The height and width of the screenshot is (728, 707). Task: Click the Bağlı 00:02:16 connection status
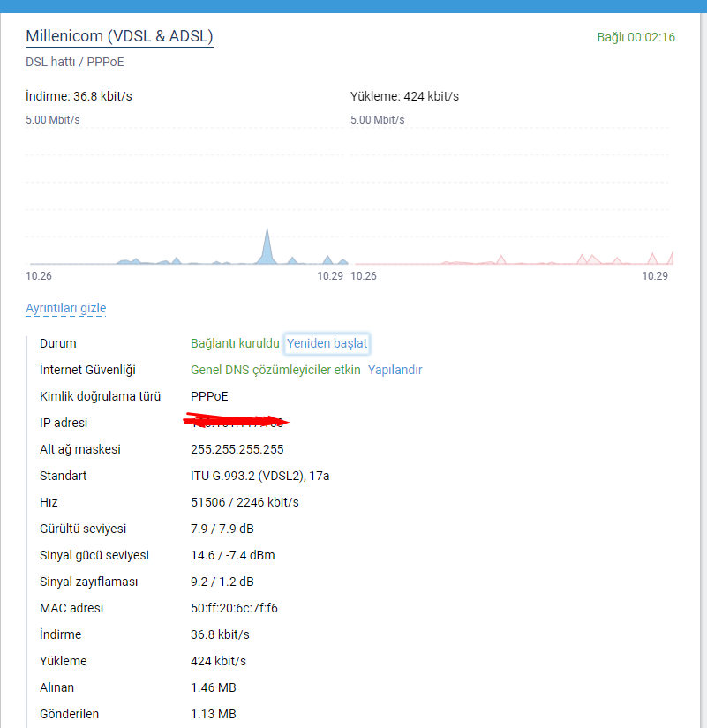tap(636, 37)
